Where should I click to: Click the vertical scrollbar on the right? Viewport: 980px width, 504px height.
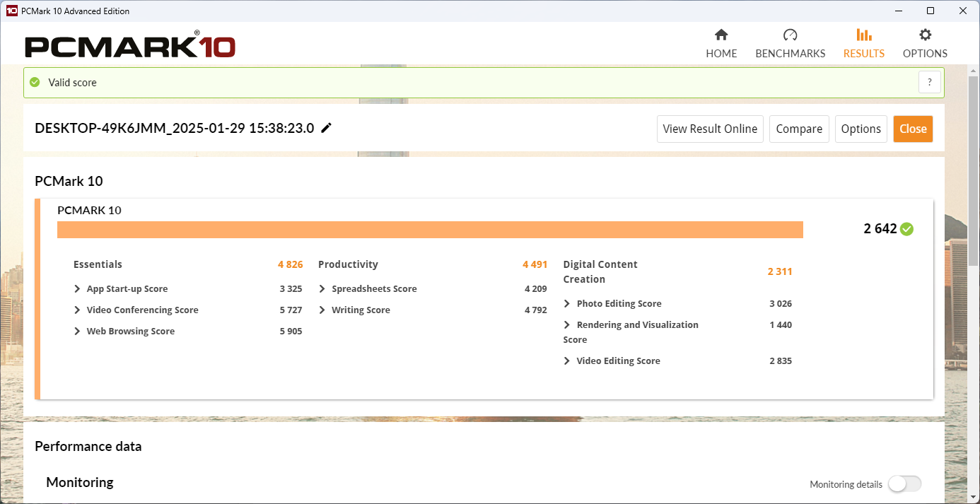[974, 163]
